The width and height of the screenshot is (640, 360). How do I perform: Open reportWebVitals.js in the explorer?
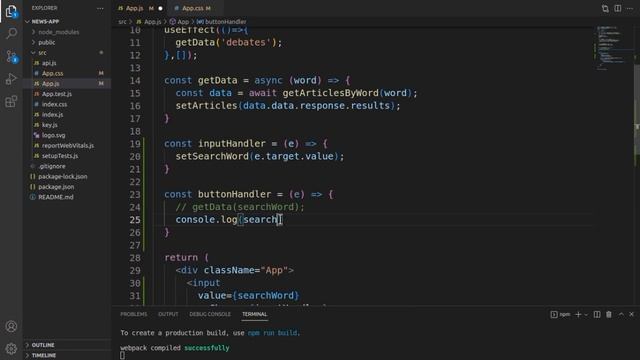click(67, 145)
